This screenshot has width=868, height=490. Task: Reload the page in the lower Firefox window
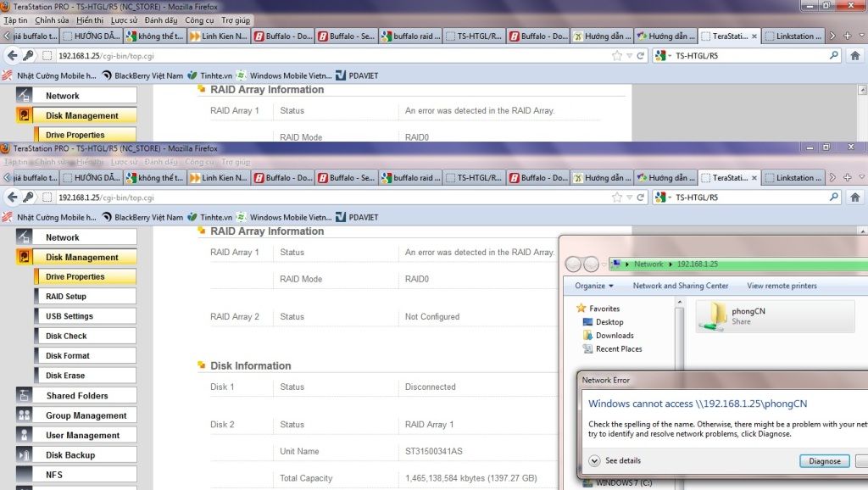(641, 198)
